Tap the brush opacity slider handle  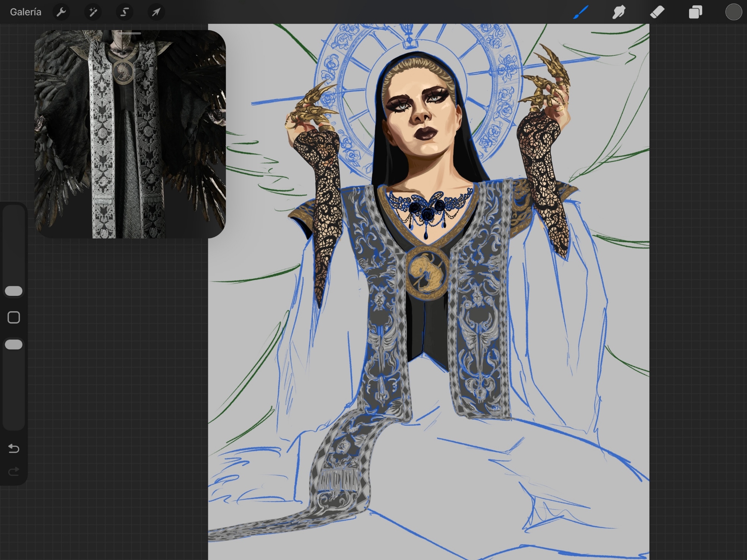click(x=14, y=344)
